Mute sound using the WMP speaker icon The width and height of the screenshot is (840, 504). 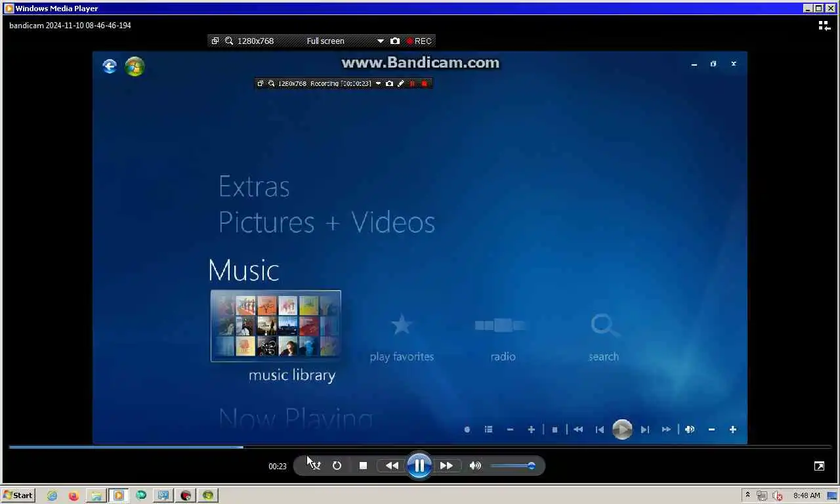475,465
